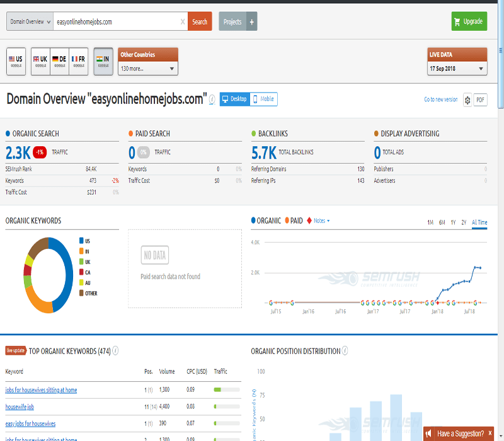Open the Domain Overview report type dropdown
Image resolution: width=504 pixels, height=441 pixels.
pyautogui.click(x=30, y=21)
